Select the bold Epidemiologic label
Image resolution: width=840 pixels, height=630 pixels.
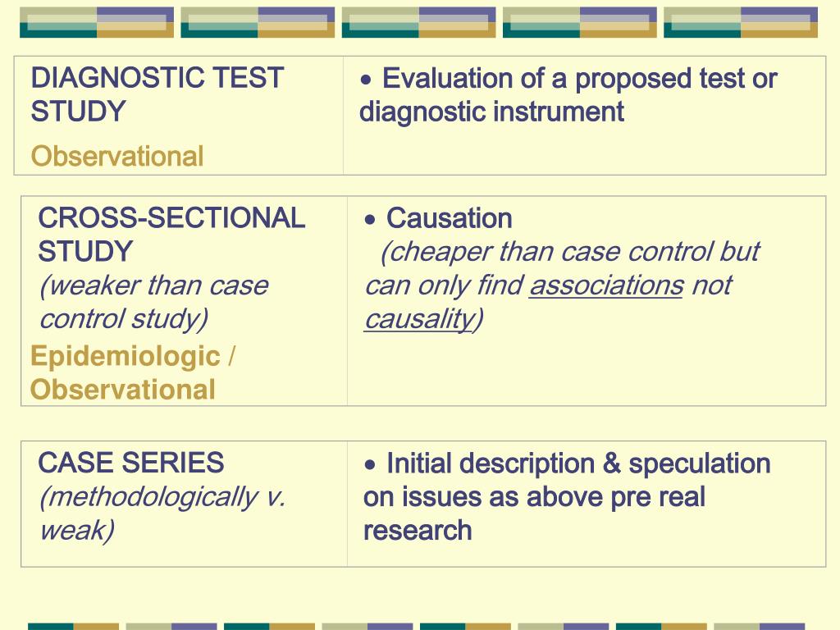126,357
